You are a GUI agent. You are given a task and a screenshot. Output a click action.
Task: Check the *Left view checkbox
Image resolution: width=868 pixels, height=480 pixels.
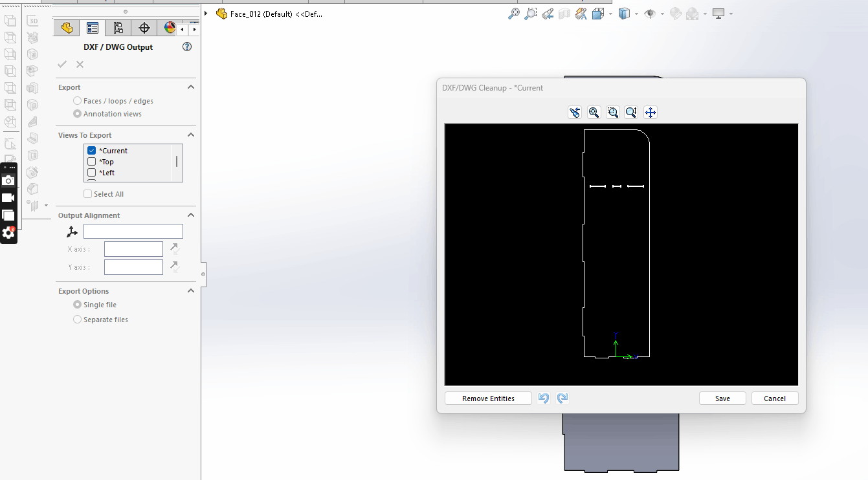coord(92,173)
